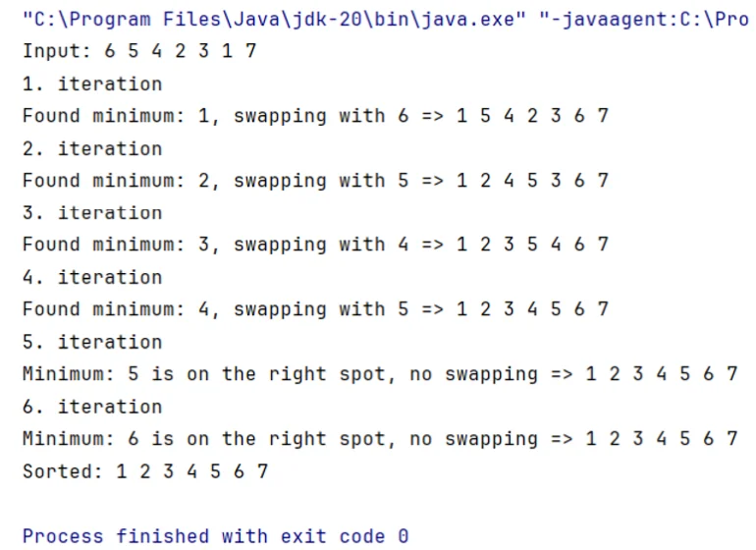Viewport: 756px width, 550px height.
Task: Click the "1. iteration" line
Action: [x=92, y=83]
